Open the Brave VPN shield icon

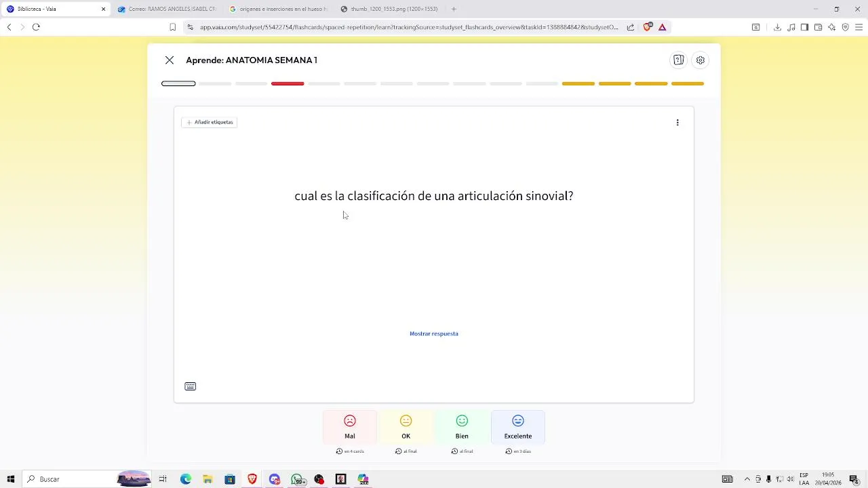(x=845, y=27)
